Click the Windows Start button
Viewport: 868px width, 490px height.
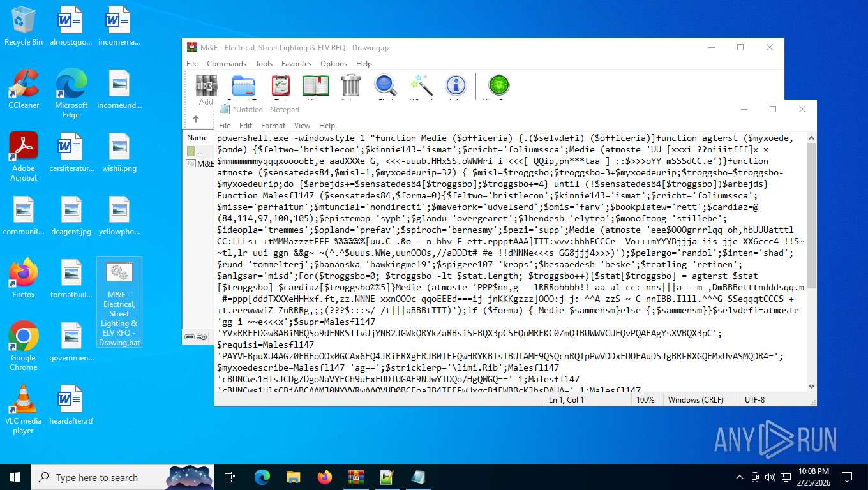coord(15,477)
